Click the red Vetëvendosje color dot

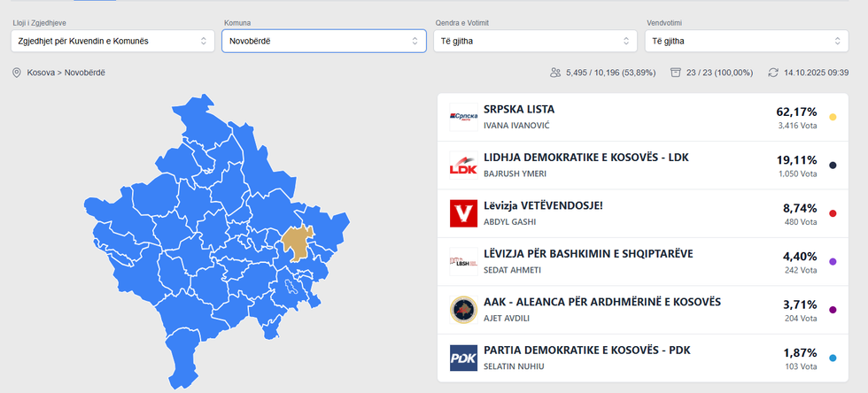coord(833,213)
